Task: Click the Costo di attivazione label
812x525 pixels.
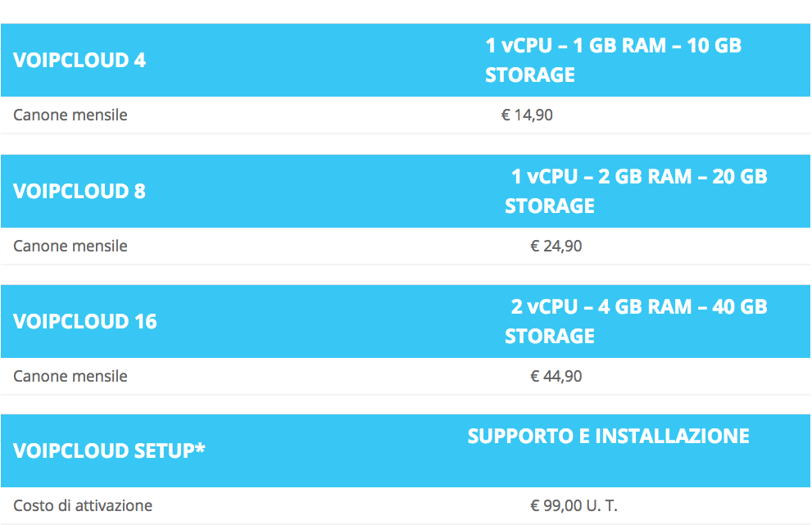Action: [x=83, y=505]
